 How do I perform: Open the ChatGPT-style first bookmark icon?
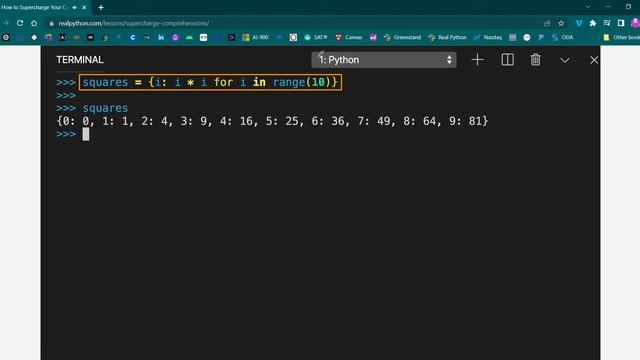point(6,37)
